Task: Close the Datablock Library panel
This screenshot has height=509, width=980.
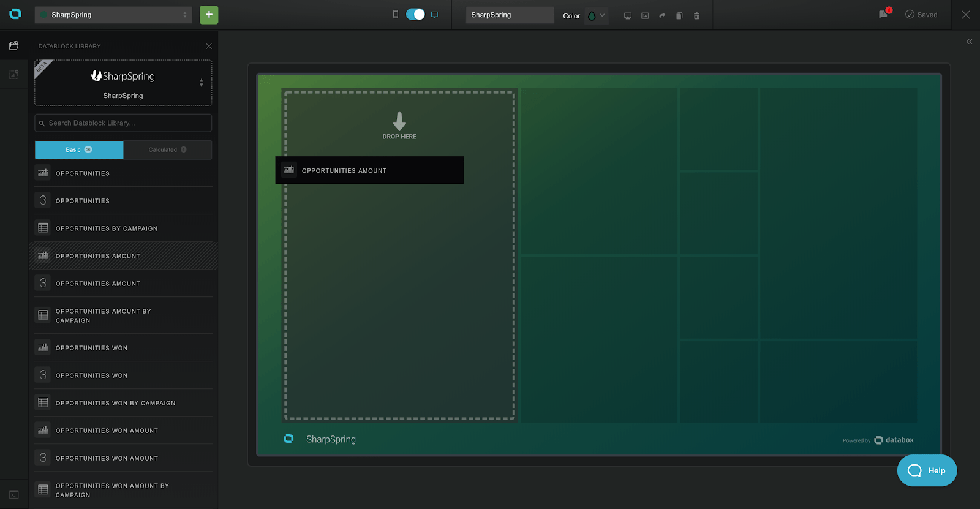Action: click(x=209, y=46)
